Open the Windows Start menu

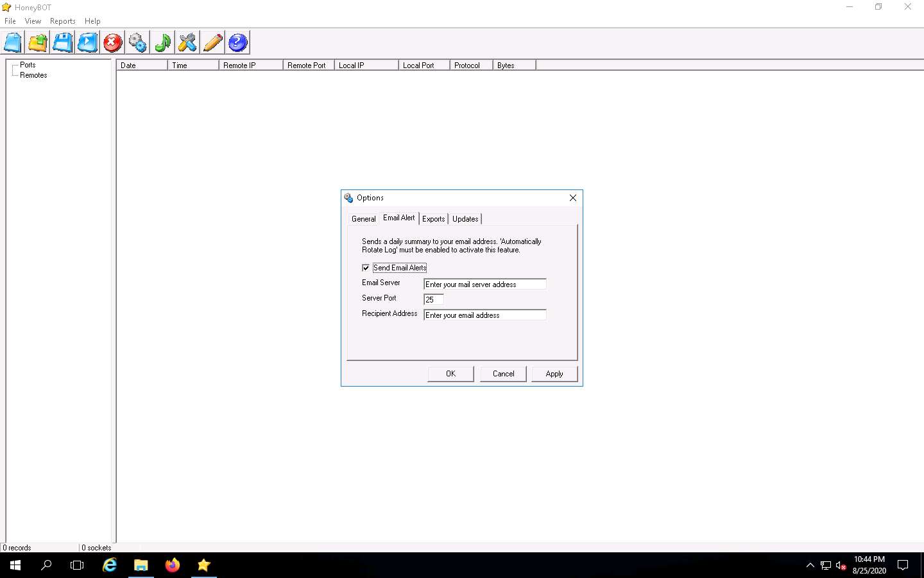click(x=15, y=565)
